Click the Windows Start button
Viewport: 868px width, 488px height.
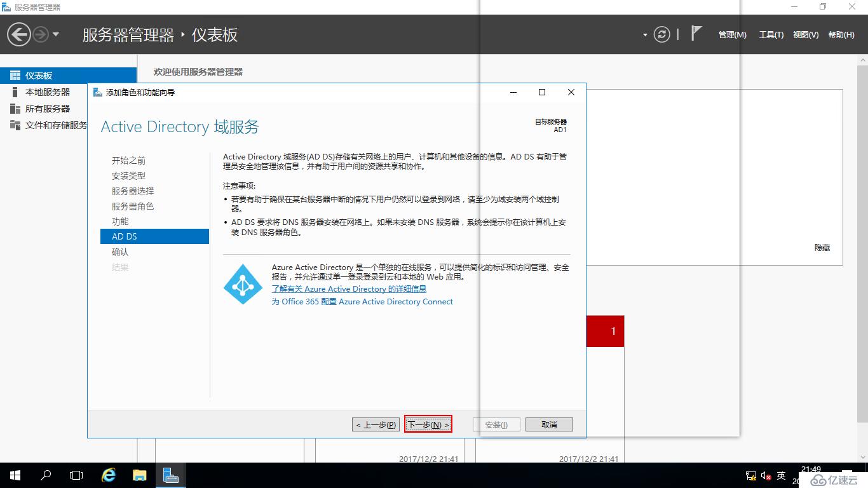click(x=15, y=475)
